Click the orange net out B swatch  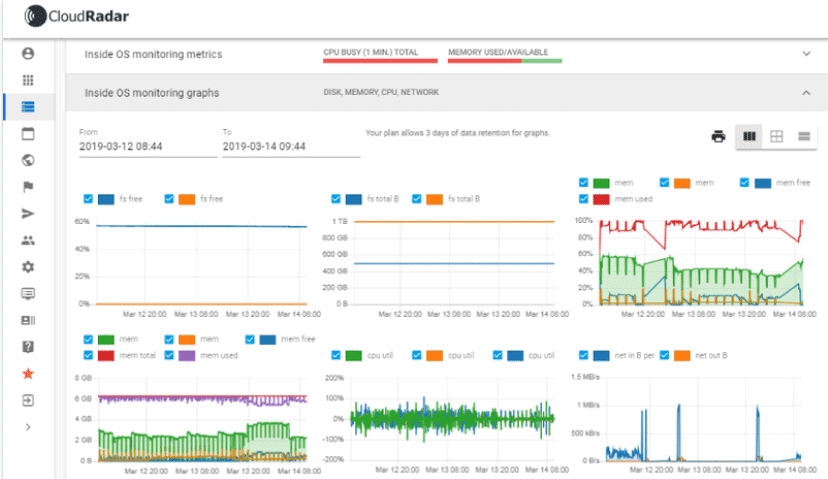(x=682, y=355)
